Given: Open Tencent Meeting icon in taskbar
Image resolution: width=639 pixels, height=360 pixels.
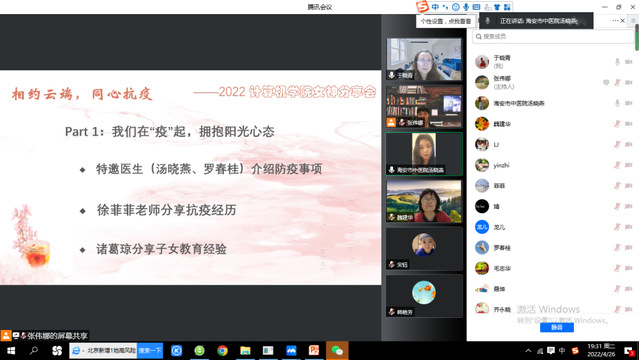Looking at the screenshot, I should point(291,350).
